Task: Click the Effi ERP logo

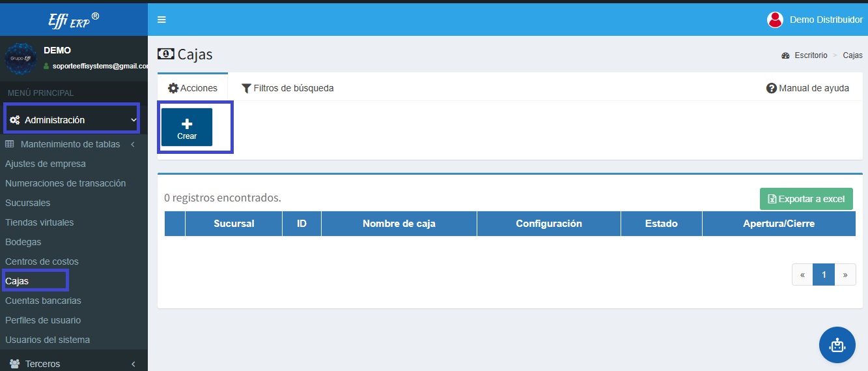Action: 74,20
